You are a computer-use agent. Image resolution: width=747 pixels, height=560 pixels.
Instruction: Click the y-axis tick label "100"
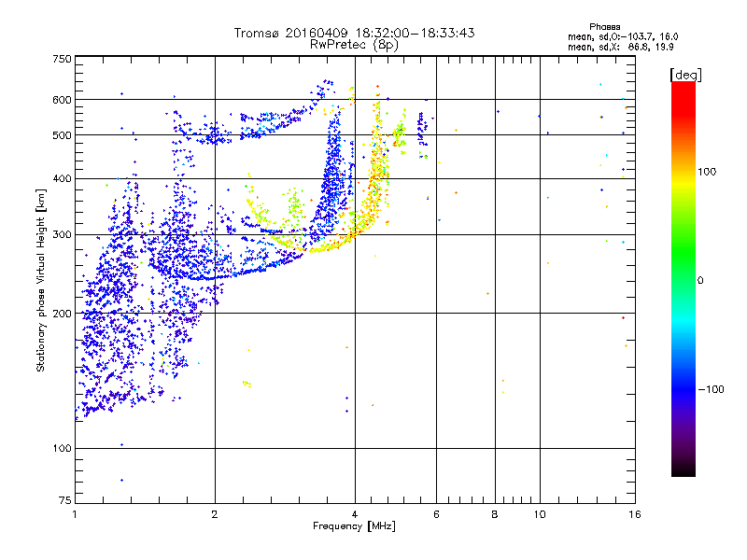(62, 449)
